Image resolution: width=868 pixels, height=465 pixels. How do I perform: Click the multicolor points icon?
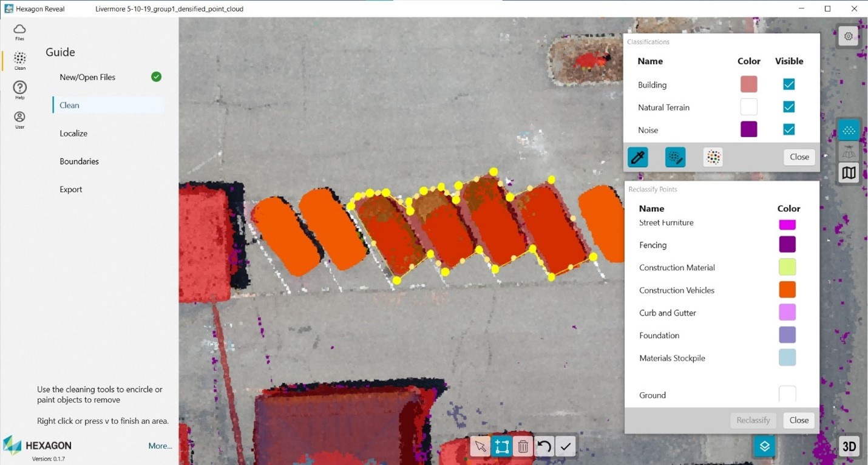point(713,157)
